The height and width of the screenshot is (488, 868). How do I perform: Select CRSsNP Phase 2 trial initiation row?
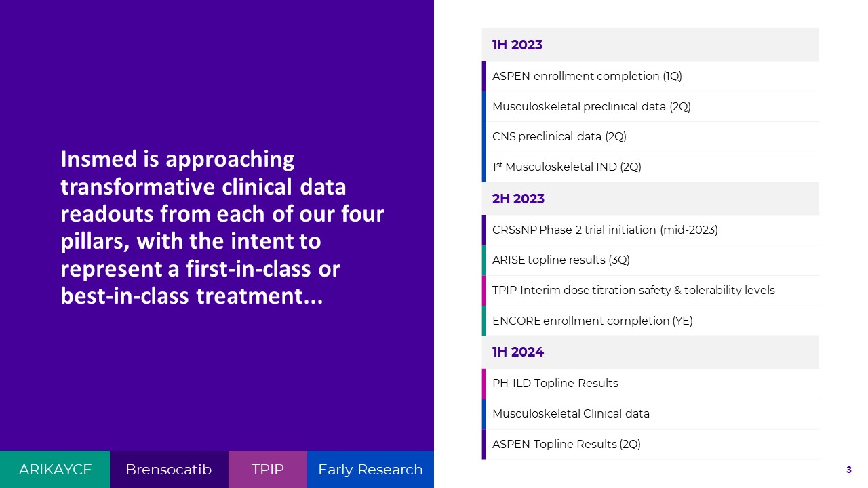(605, 230)
